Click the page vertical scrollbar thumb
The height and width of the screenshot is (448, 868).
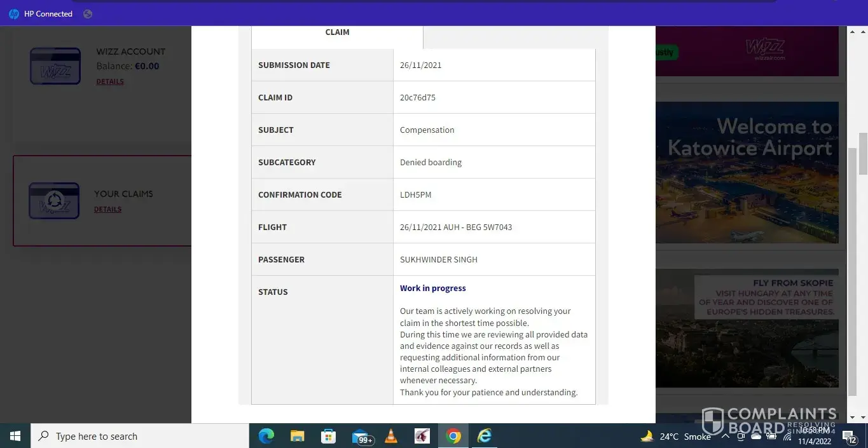pyautogui.click(x=863, y=153)
